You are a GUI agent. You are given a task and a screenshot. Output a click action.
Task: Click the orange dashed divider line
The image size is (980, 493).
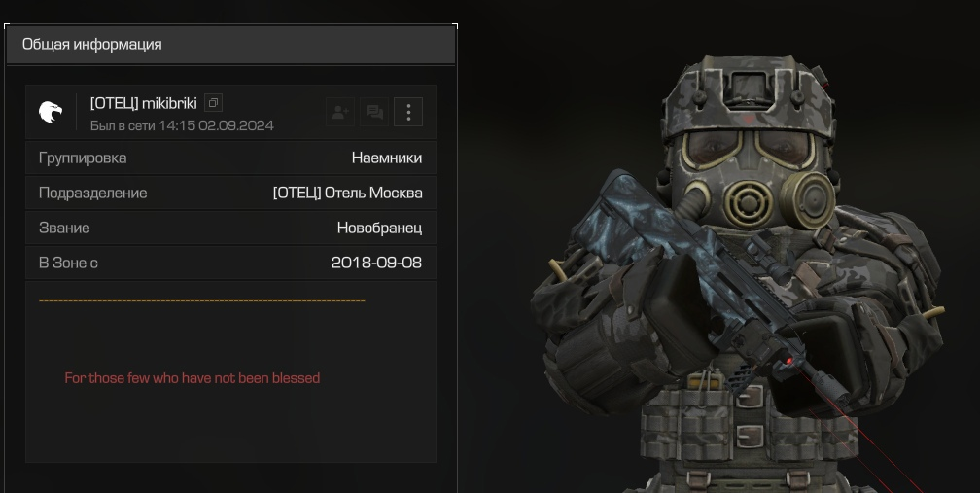(202, 300)
